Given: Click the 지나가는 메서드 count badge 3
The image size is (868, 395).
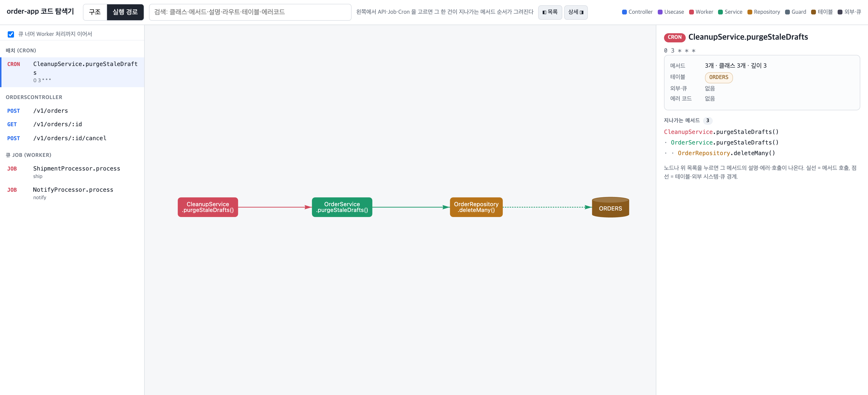Looking at the screenshot, I should point(707,120).
